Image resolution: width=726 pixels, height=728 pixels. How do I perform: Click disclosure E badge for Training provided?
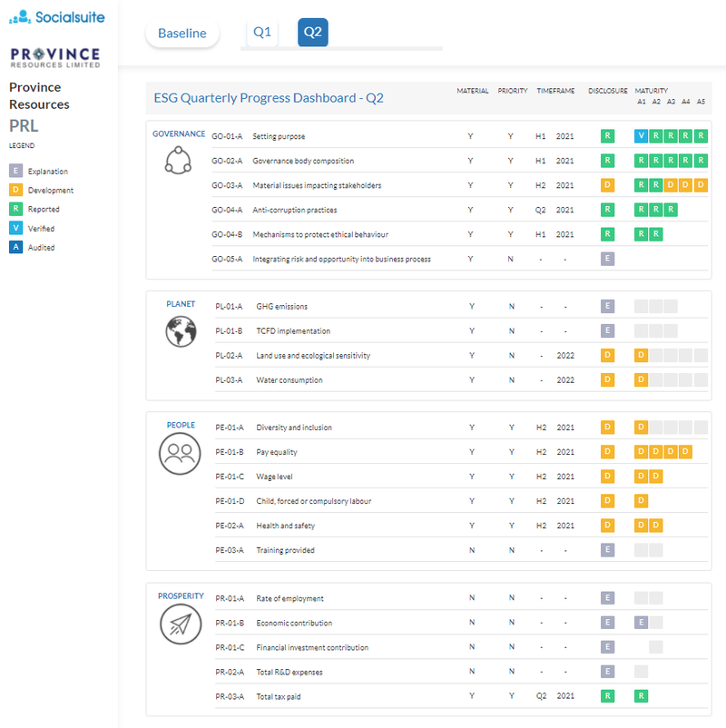[x=607, y=550]
